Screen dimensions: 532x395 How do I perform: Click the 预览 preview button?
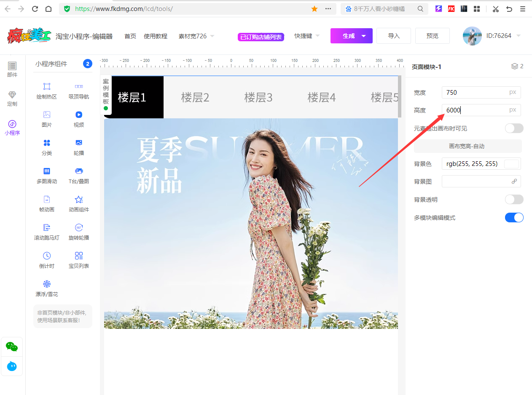click(433, 36)
